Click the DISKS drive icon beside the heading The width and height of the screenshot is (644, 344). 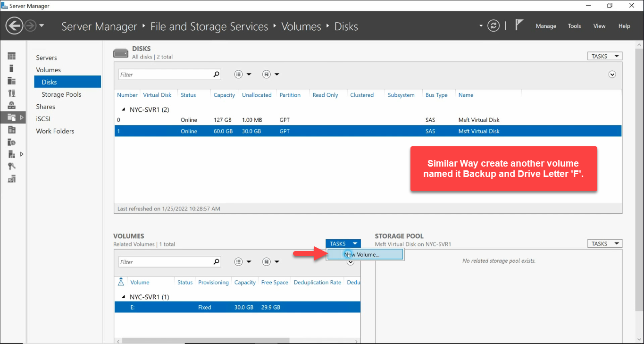121,53
